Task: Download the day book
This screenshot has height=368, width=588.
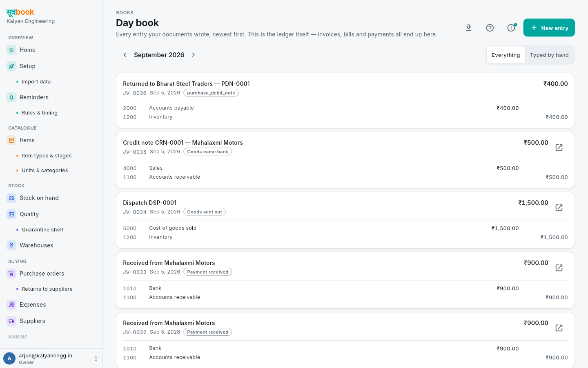Action: 469,28
